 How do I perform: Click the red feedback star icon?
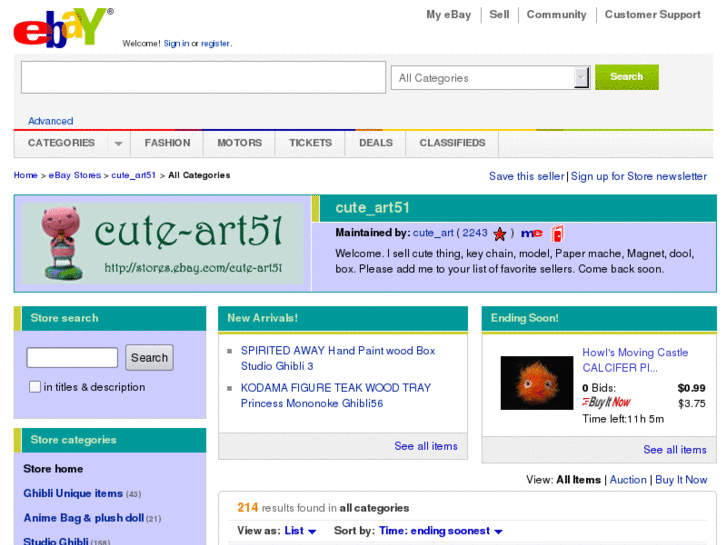click(499, 234)
